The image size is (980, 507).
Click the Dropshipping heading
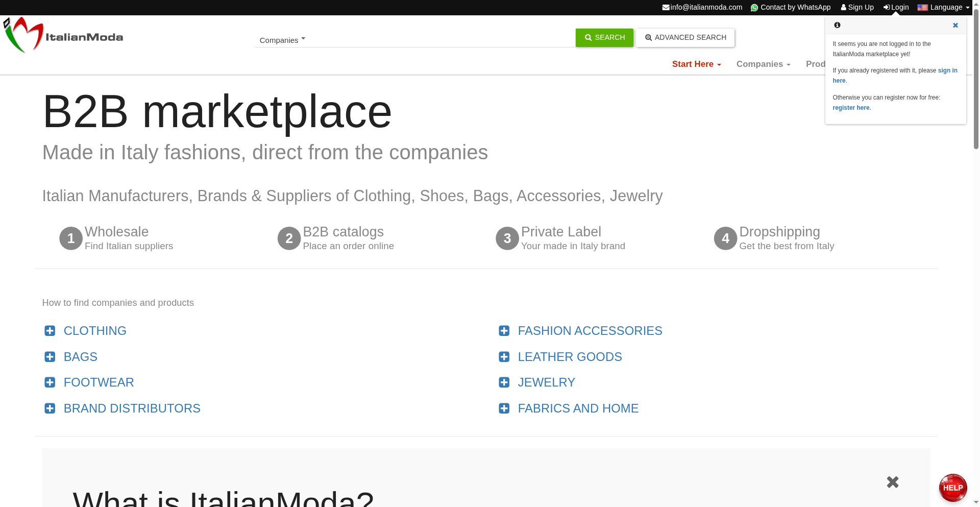pyautogui.click(x=780, y=232)
